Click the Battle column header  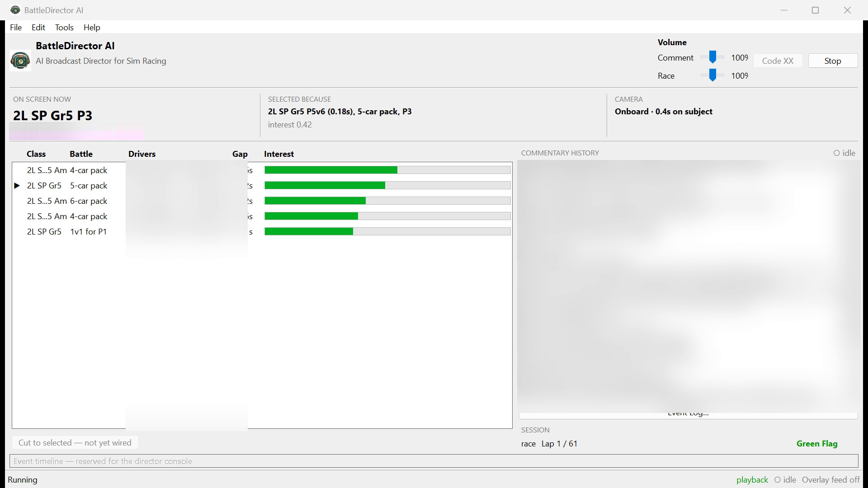[81, 154]
